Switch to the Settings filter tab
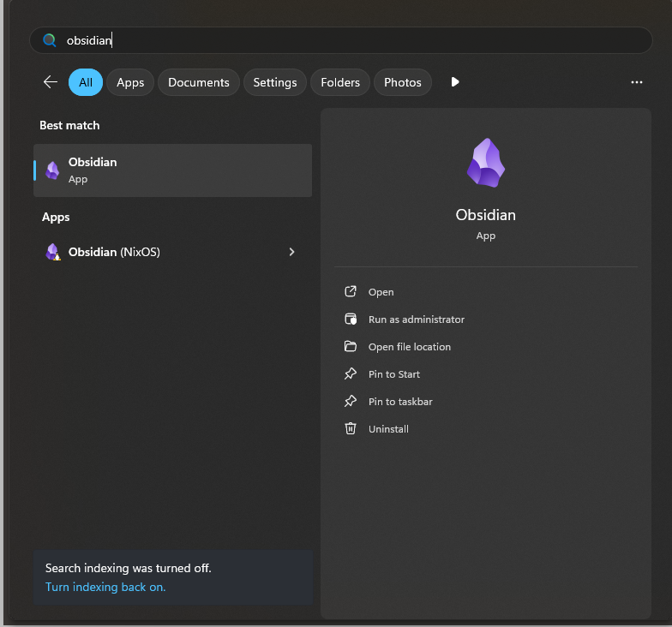 tap(274, 82)
